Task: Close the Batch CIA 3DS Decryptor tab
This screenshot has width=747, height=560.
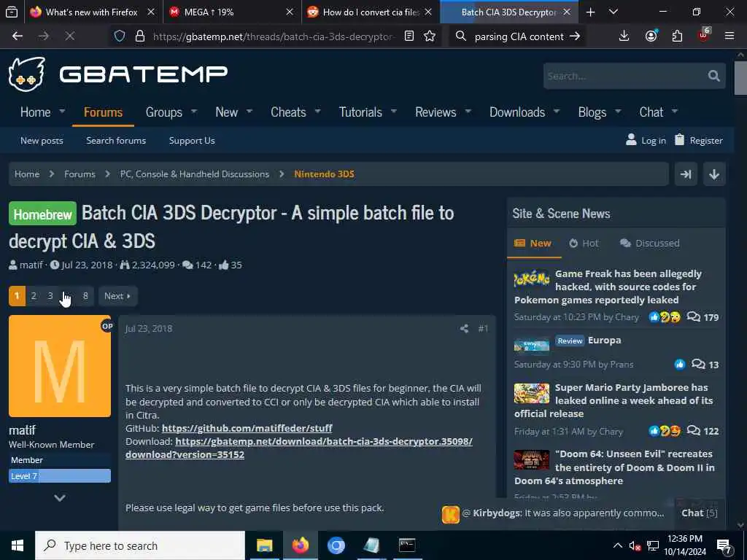Action: [567, 12]
